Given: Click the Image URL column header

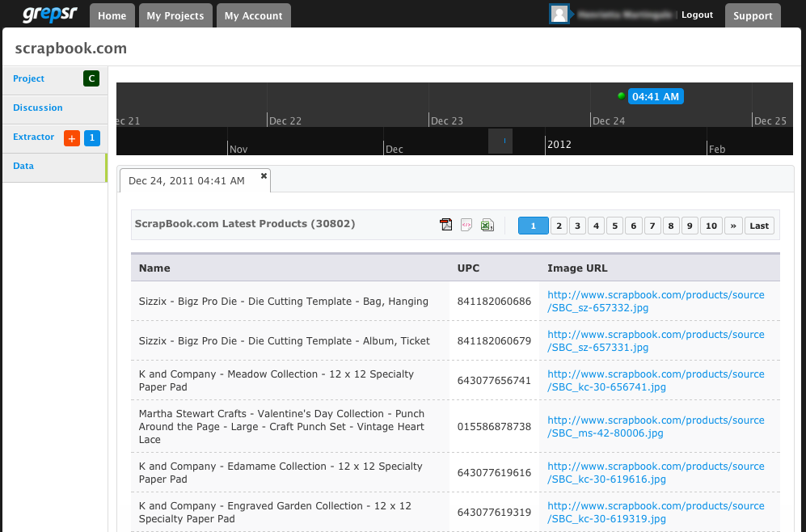Looking at the screenshot, I should coord(577,268).
